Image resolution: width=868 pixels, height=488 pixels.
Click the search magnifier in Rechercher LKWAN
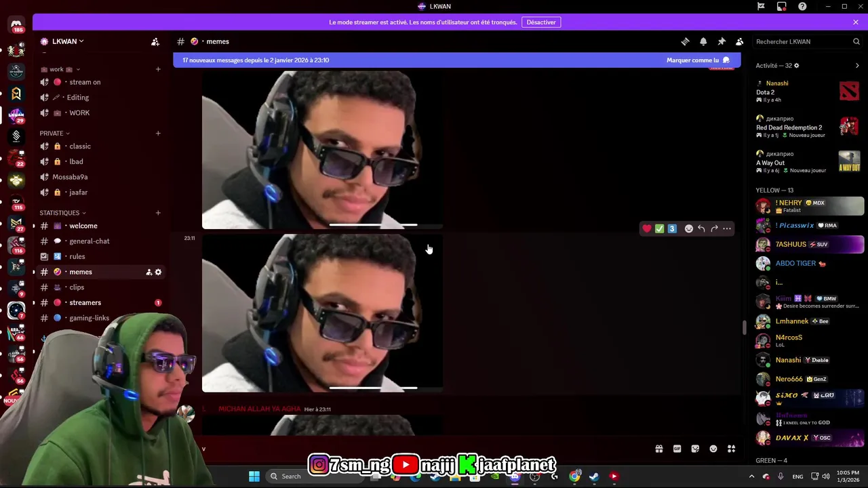click(x=856, y=41)
